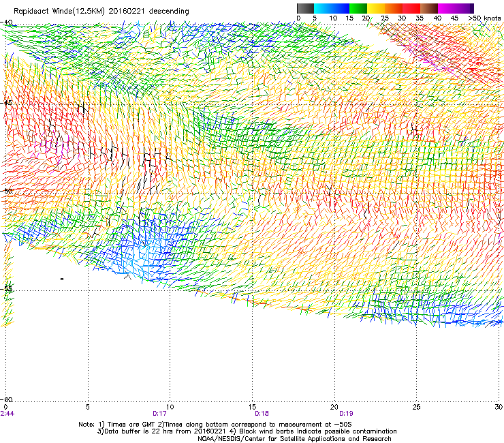Screen dimensions: 504x443
Task: Click the chart title 'Rapidsact Winds(12.5KM) 20160221 descending'
Action: pyautogui.click(x=101, y=12)
